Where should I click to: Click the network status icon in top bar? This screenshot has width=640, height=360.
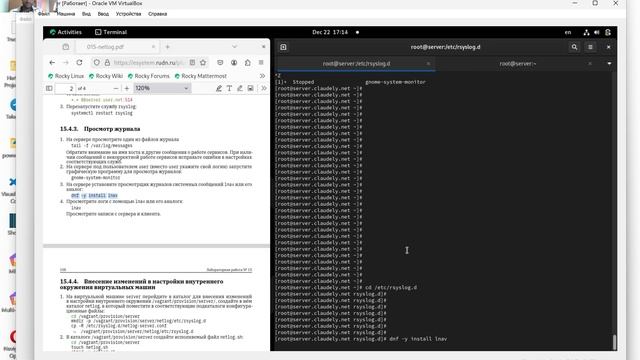click(x=586, y=32)
